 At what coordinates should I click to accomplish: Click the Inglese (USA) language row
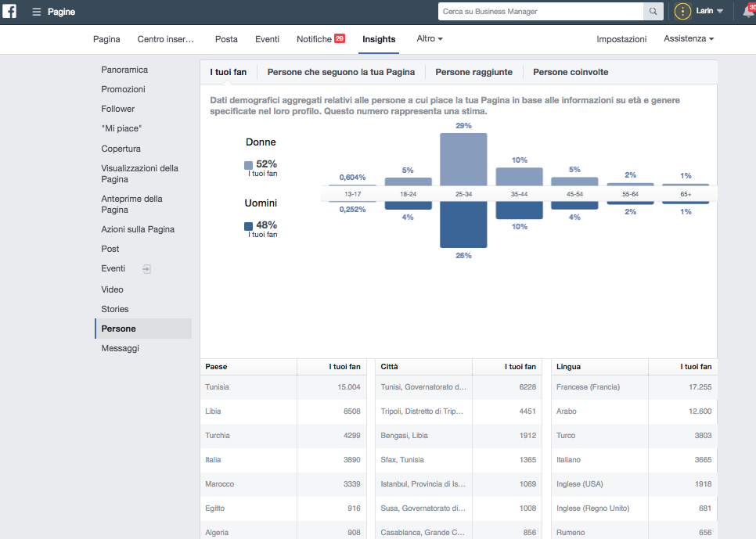[x=634, y=484]
